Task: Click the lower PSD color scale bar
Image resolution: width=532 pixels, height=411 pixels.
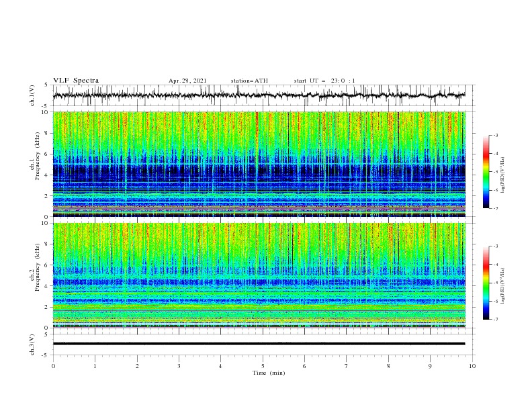Action: (486, 283)
